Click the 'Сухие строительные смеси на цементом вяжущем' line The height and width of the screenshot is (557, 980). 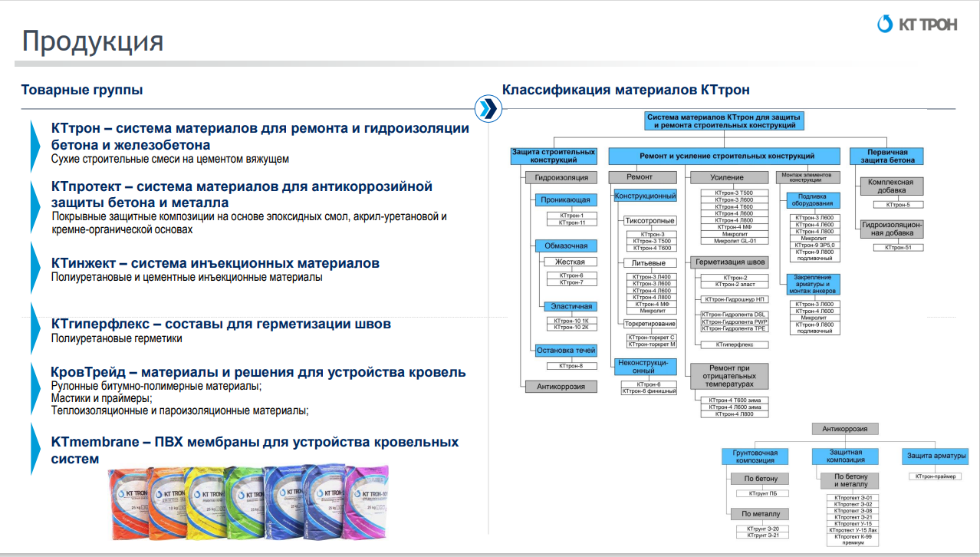pyautogui.click(x=170, y=159)
